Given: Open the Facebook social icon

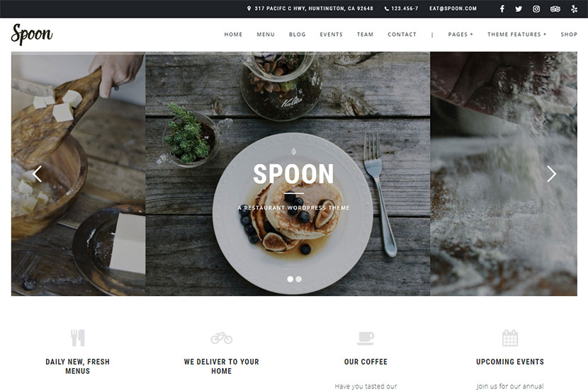Looking at the screenshot, I should (x=502, y=8).
